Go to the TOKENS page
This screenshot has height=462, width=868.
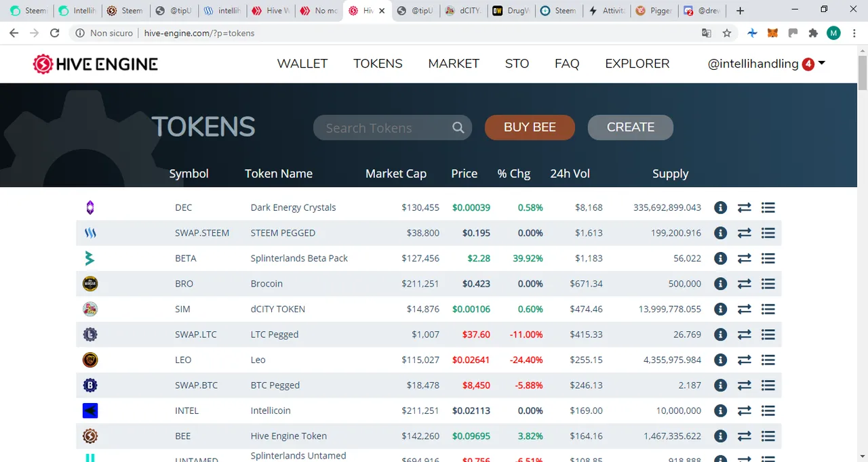tap(378, 64)
